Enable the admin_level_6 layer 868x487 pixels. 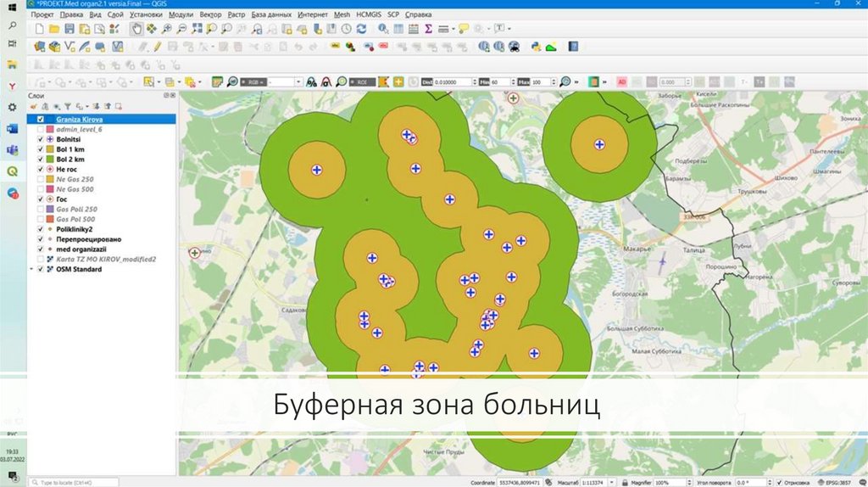(x=41, y=129)
